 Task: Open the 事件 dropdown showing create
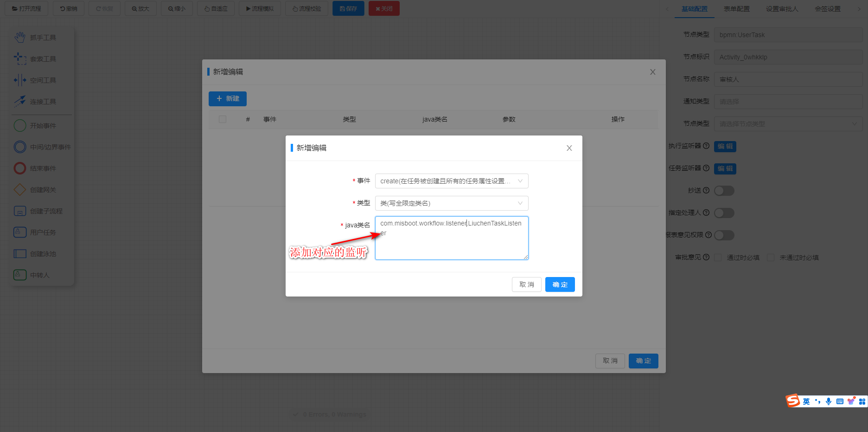coord(452,181)
